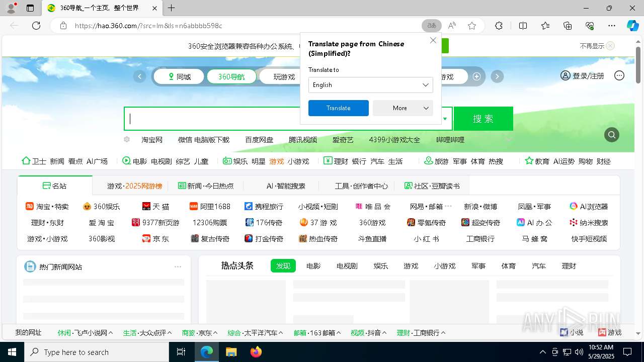The width and height of the screenshot is (644, 362).
Task: Open the 哔哩哔哩 hot link
Action: pos(450,140)
